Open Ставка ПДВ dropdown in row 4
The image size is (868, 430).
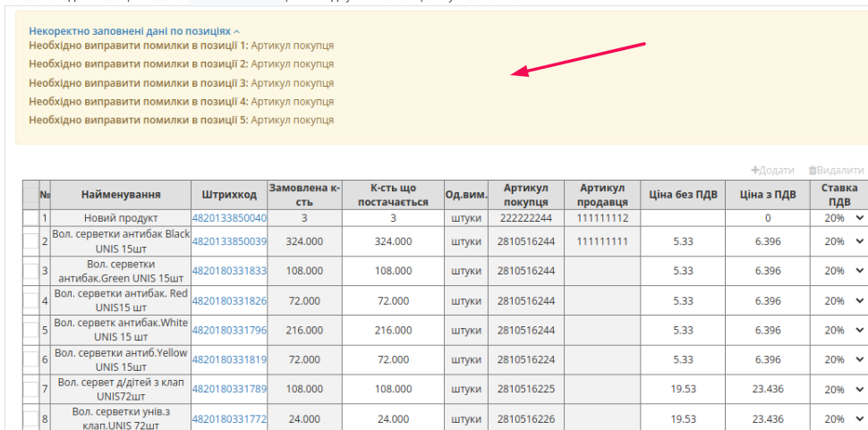[x=841, y=300]
